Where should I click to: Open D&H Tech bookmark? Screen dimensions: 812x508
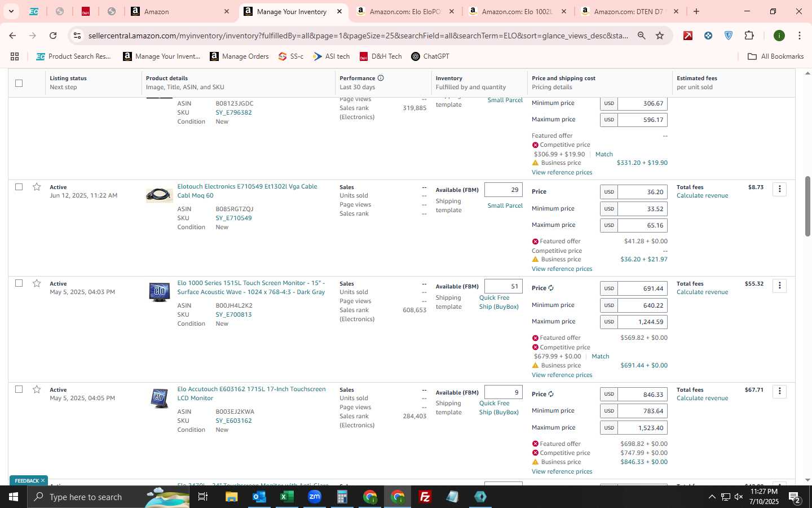[381, 56]
